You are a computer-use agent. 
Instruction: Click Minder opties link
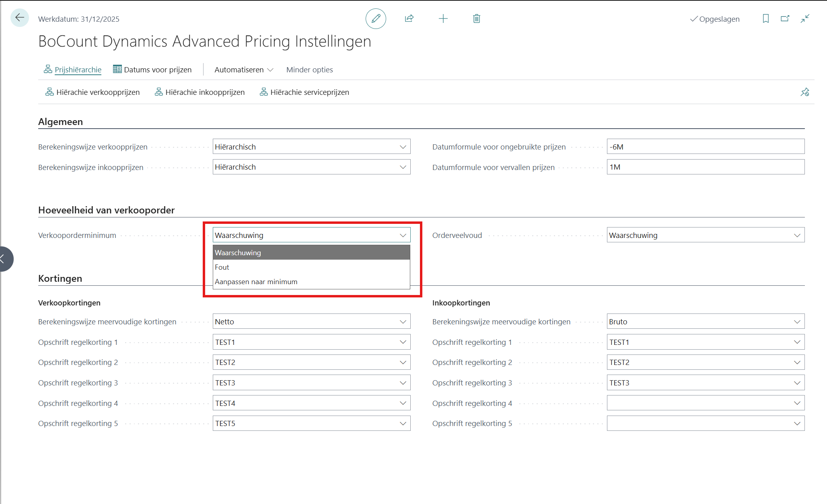pos(309,70)
